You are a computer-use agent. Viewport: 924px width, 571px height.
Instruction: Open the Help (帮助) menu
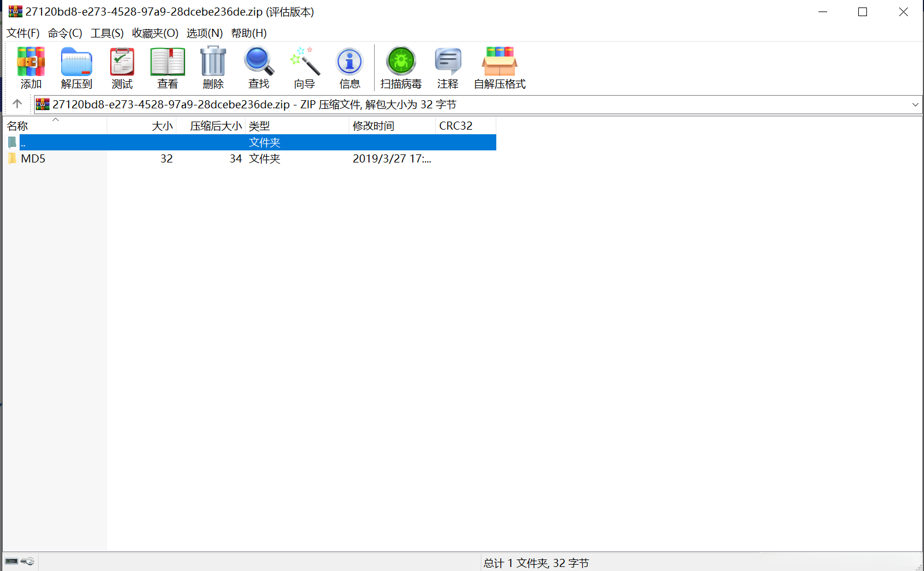[x=249, y=33]
